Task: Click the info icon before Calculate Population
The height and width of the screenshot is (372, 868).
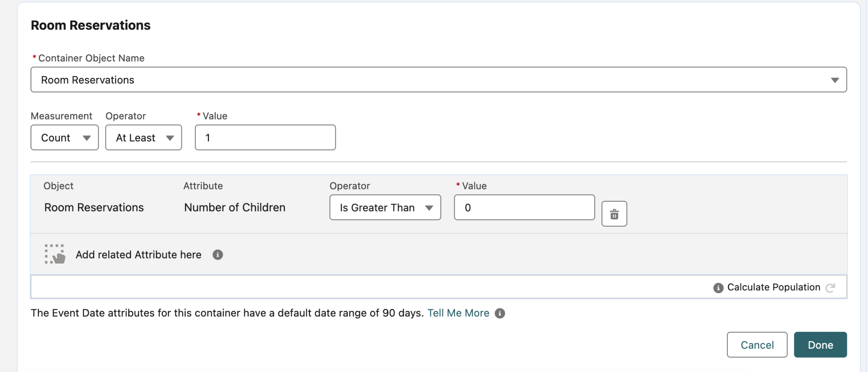Action: point(718,288)
